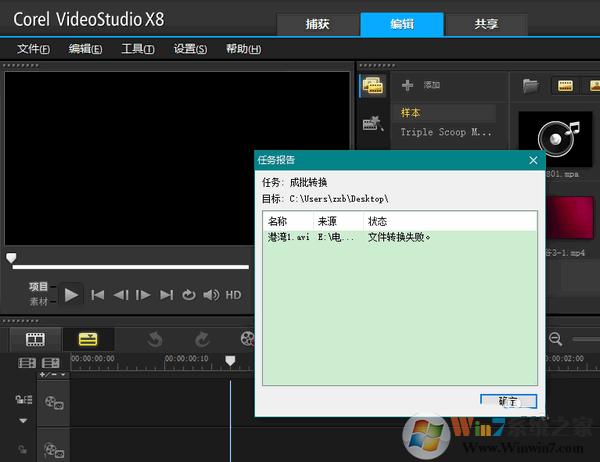Click the 状态 column header in report
This screenshot has width=600, height=462.
(378, 220)
